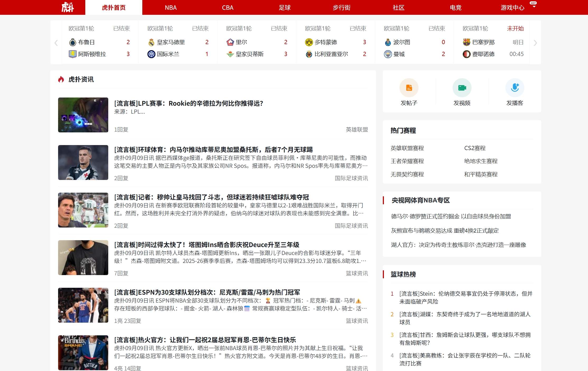Open 德马尔·德罗赞正式签约掘金 news link
Viewport: 588px width, 371px height.
coord(451,216)
